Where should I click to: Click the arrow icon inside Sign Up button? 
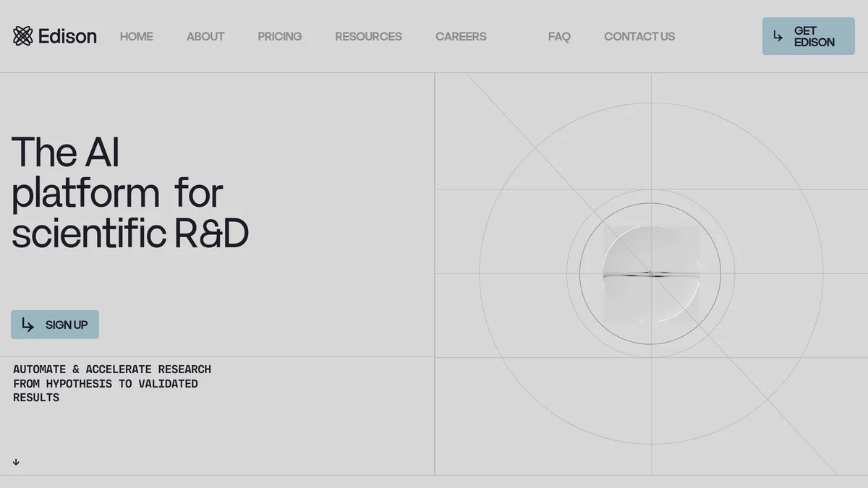point(28,325)
